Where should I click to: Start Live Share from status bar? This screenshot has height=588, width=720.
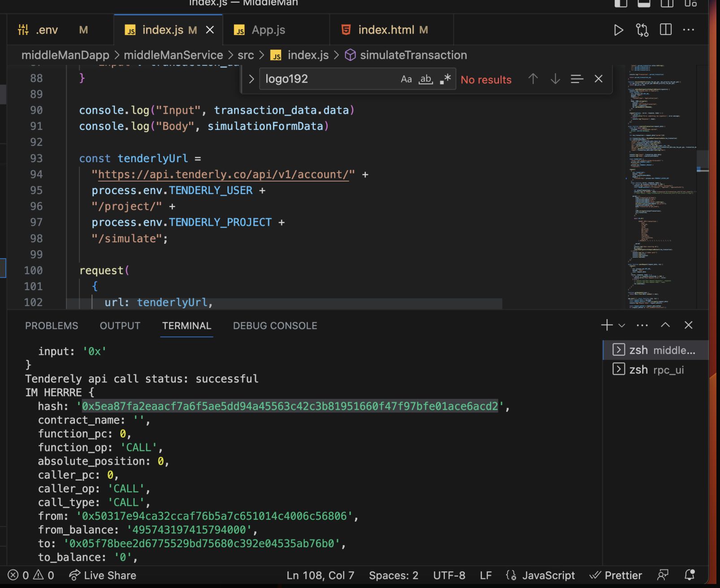(103, 575)
